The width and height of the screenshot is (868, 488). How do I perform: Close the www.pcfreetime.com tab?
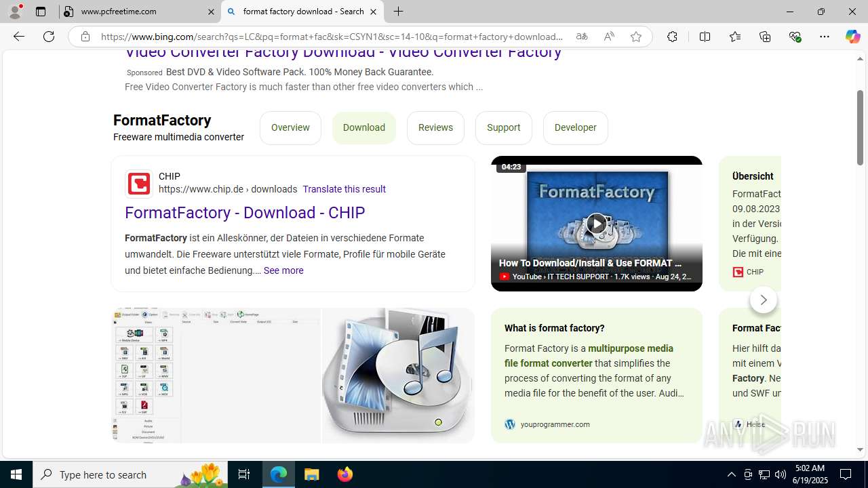point(210,12)
